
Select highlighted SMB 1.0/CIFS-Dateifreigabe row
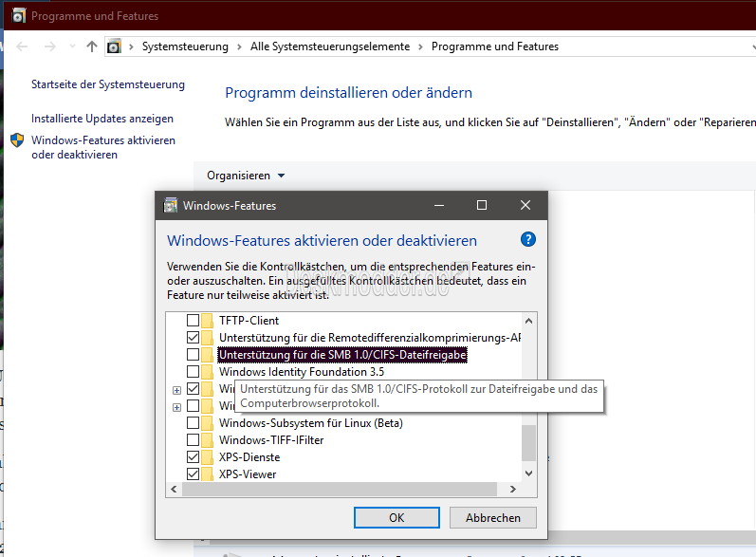click(342, 355)
